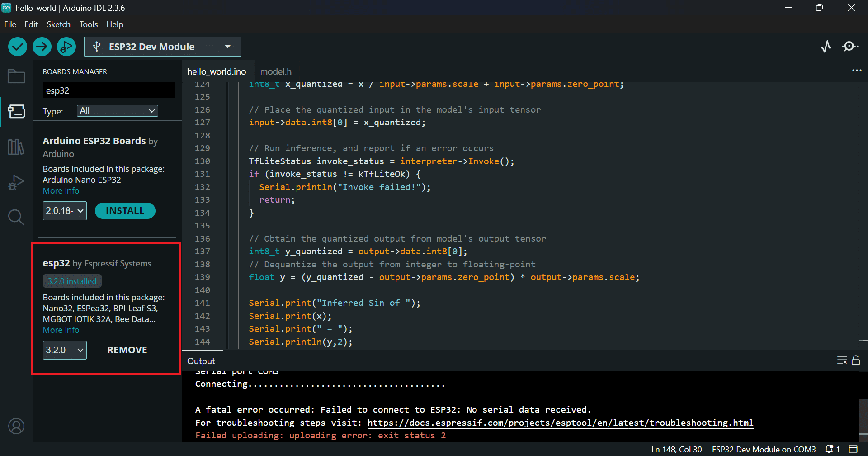Viewport: 868px width, 456px height.
Task: Open the Sketchbook folder sidebar icon
Action: tap(16, 76)
